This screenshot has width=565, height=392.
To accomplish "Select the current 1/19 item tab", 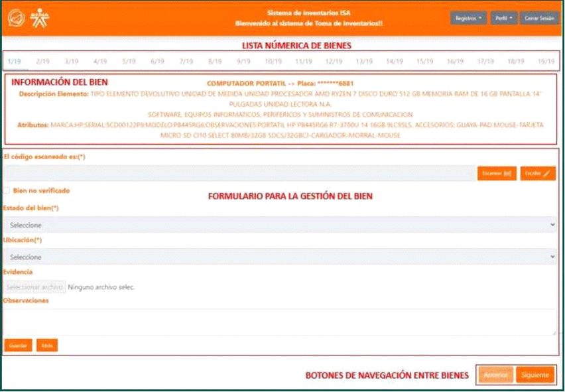I will 14,62.
